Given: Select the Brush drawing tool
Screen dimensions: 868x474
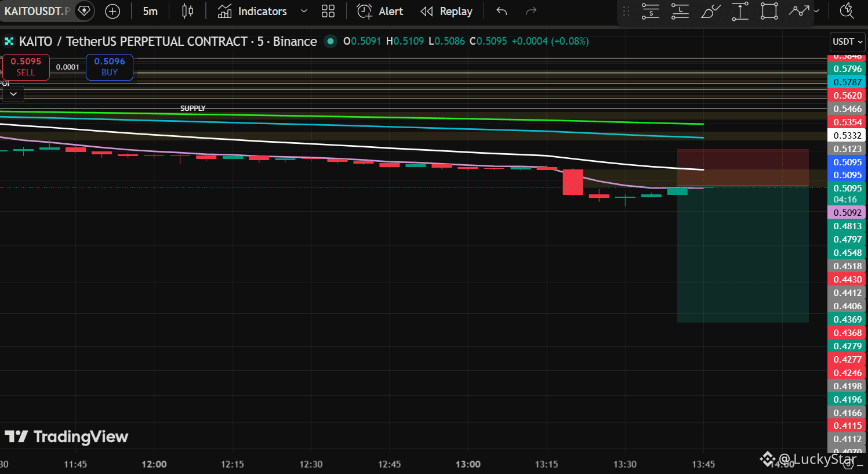Looking at the screenshot, I should point(710,11).
